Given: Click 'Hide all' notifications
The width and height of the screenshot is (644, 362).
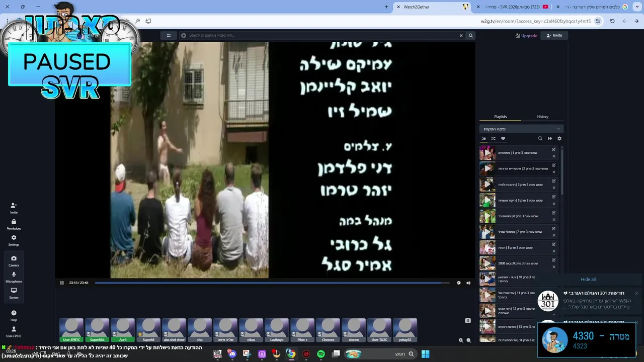Looking at the screenshot, I should tap(588, 280).
